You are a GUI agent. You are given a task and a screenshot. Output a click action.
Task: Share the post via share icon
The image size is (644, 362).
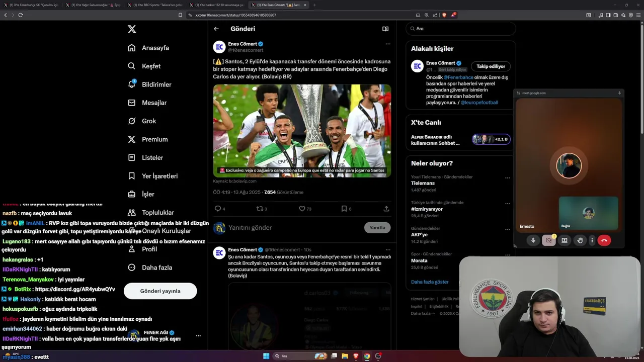(x=386, y=209)
